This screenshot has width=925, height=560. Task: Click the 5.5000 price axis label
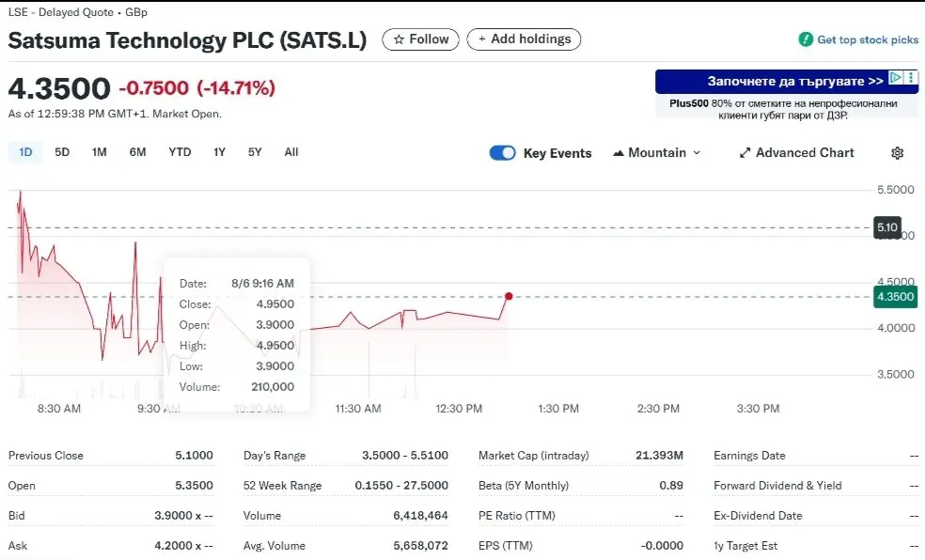pos(895,189)
